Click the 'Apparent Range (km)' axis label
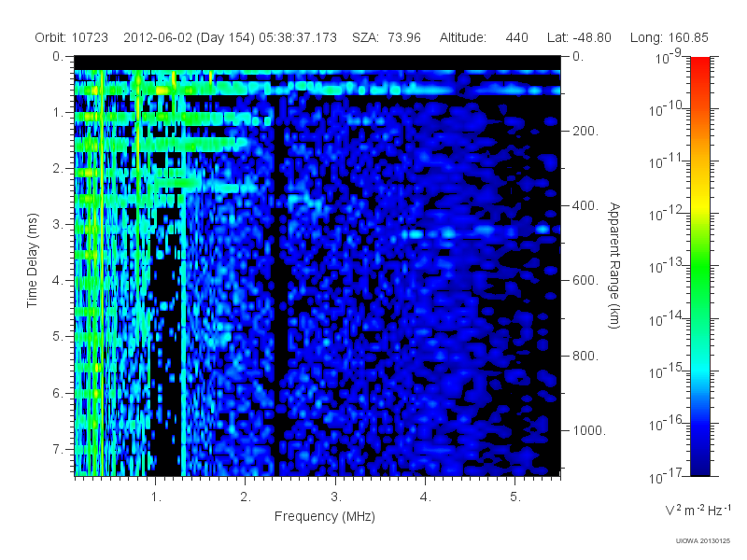This screenshot has height=560, width=747. (x=614, y=265)
